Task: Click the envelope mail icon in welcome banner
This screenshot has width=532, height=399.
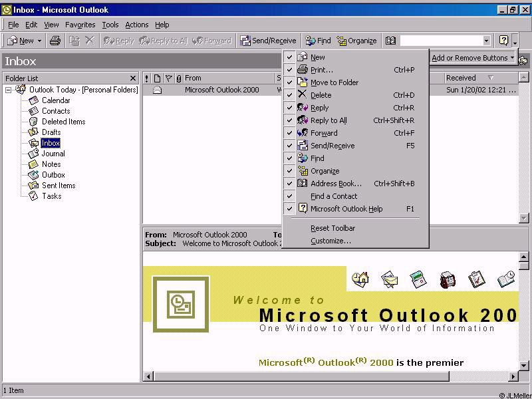Action: (x=389, y=279)
